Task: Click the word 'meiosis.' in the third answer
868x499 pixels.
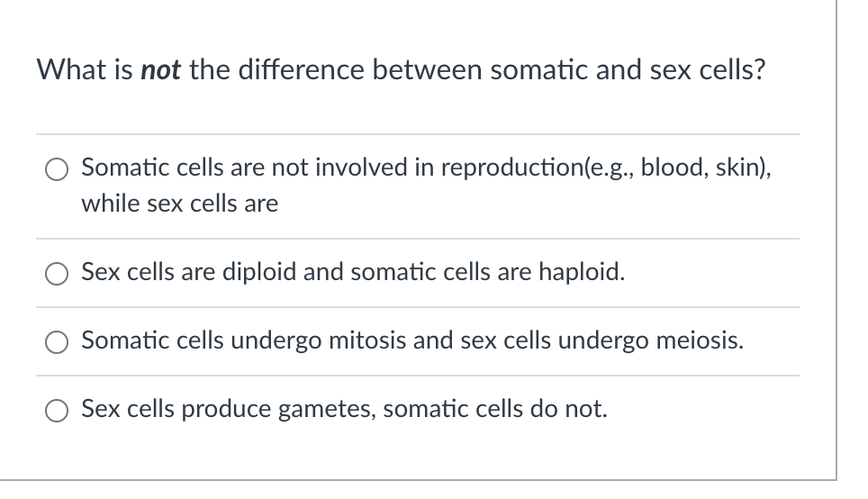Action: point(700,340)
